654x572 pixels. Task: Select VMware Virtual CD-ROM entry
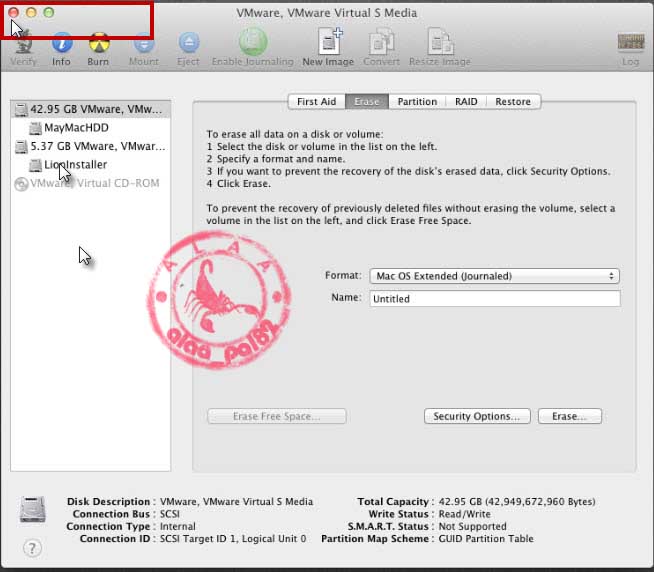click(91, 183)
